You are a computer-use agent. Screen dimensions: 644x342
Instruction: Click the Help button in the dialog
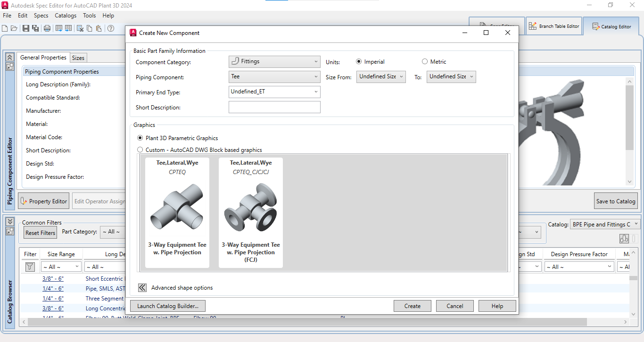pyautogui.click(x=497, y=306)
